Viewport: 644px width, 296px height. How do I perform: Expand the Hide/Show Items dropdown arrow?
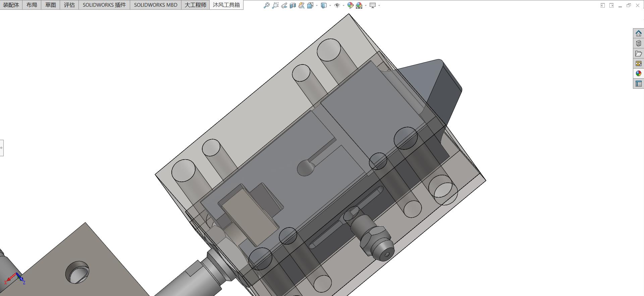[343, 6]
